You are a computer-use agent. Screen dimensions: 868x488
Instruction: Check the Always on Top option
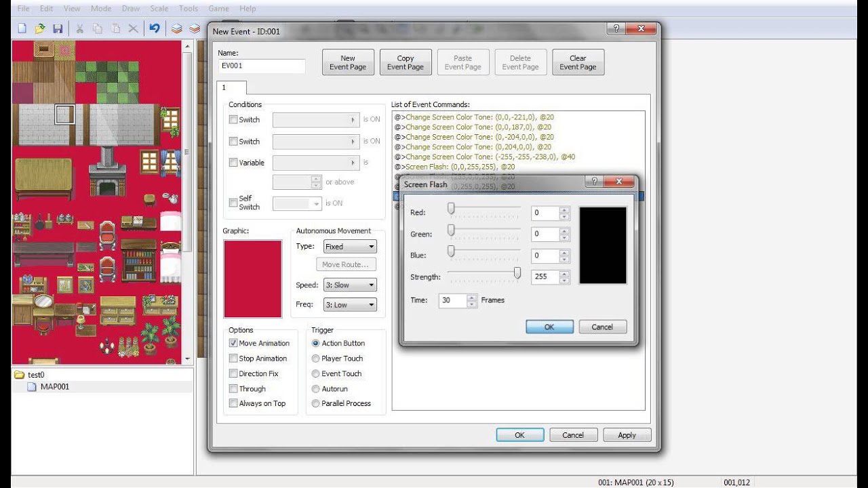pyautogui.click(x=233, y=404)
